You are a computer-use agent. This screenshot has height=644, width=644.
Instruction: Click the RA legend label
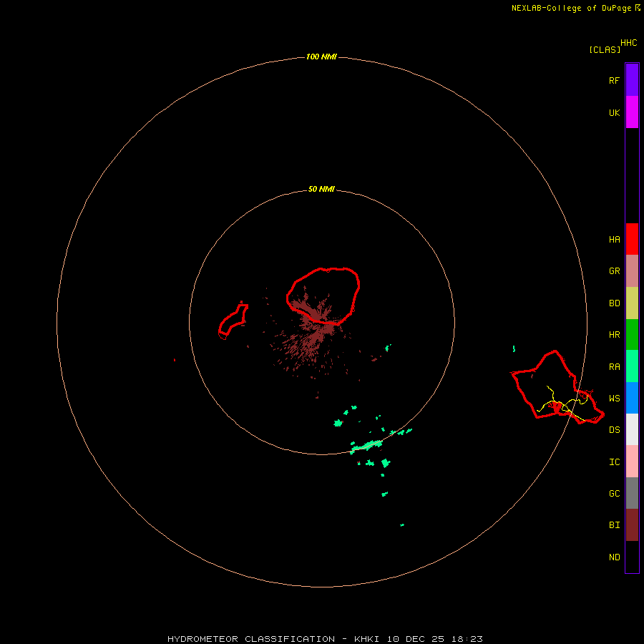click(x=614, y=367)
